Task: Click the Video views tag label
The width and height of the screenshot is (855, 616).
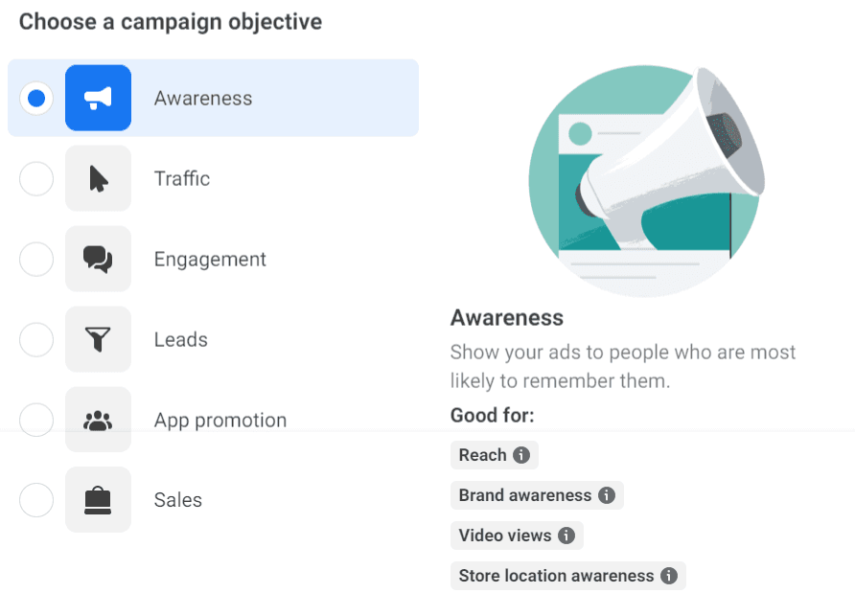Action: pos(504,536)
